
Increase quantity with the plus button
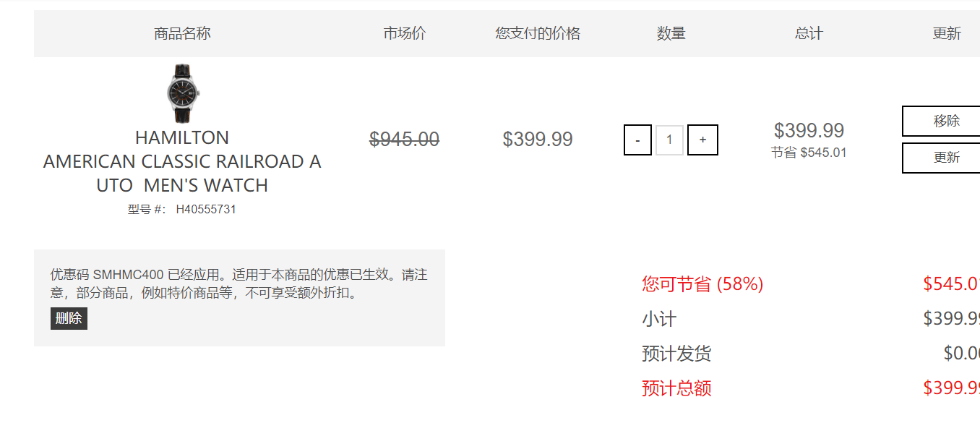click(702, 140)
